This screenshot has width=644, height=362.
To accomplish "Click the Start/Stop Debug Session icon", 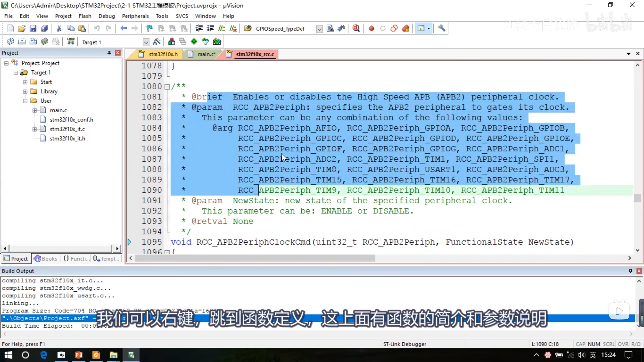I will 356,28.
